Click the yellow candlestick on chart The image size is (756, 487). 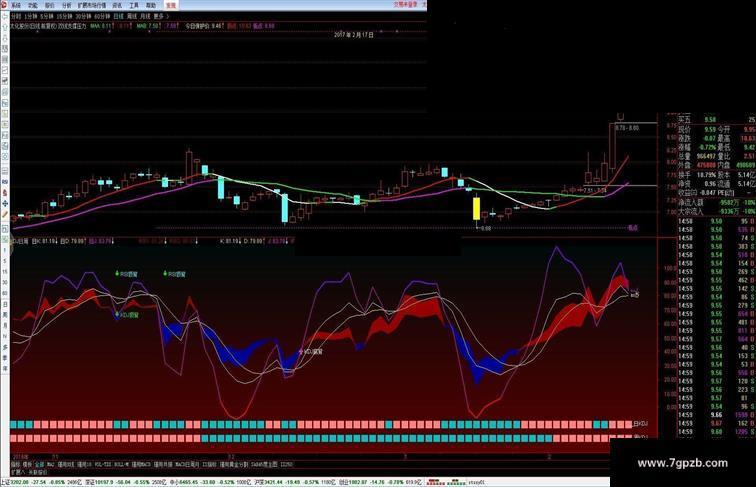coord(476,208)
